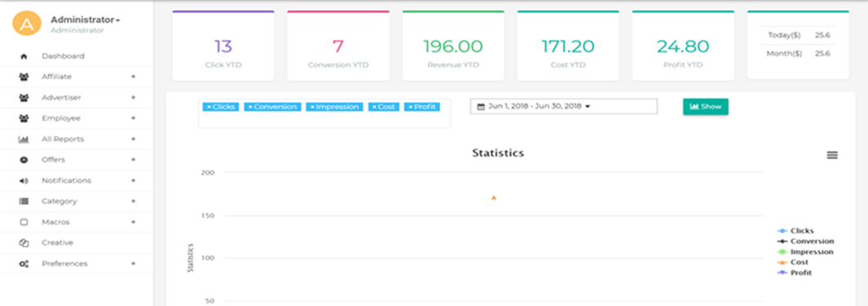Viewport: 868px width, 306px height.
Task: Click the Conversion YTD card showing 7
Action: (338, 46)
